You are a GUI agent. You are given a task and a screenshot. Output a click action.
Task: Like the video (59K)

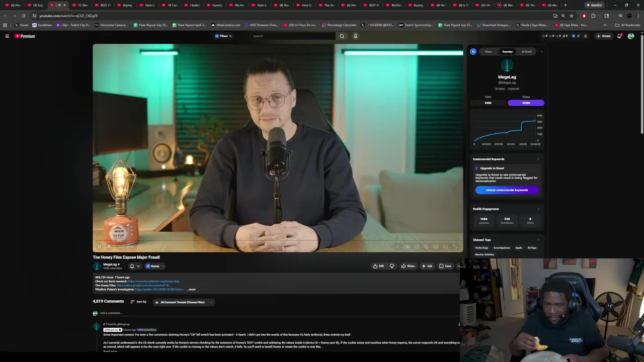(x=378, y=266)
